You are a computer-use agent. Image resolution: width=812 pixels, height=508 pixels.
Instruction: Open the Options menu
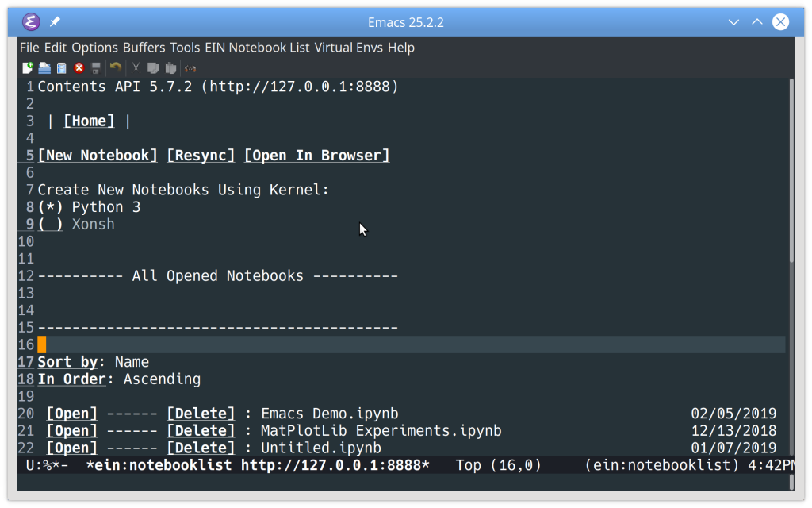(x=95, y=48)
